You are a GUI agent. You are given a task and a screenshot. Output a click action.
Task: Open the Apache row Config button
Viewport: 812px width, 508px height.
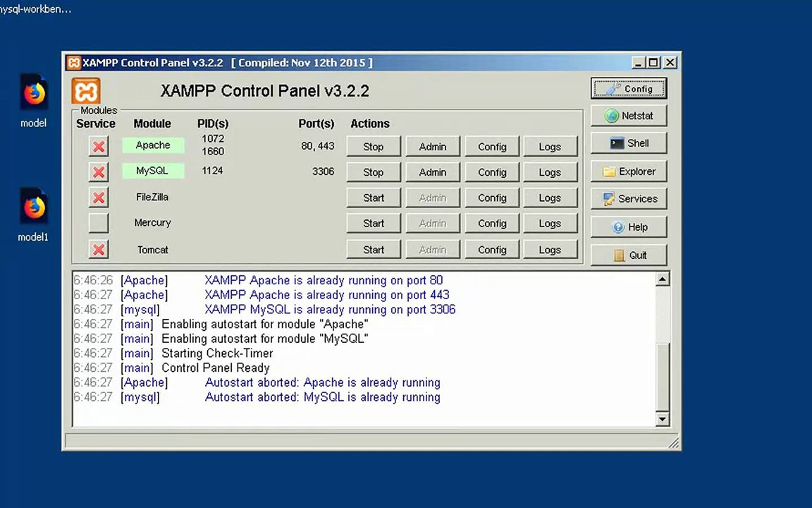[x=492, y=147]
